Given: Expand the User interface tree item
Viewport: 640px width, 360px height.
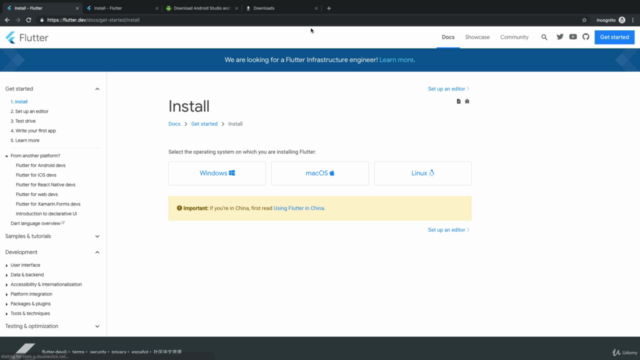Looking at the screenshot, I should [7, 265].
